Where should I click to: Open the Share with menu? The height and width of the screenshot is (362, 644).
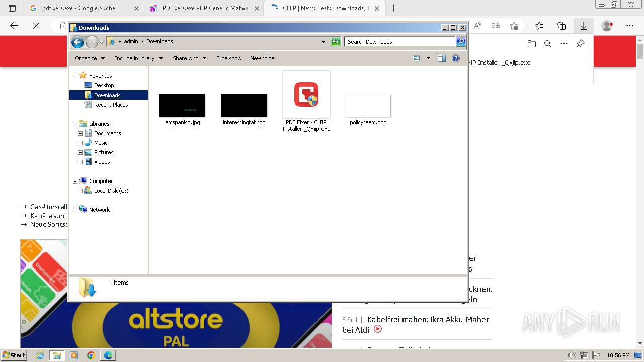pyautogui.click(x=189, y=58)
